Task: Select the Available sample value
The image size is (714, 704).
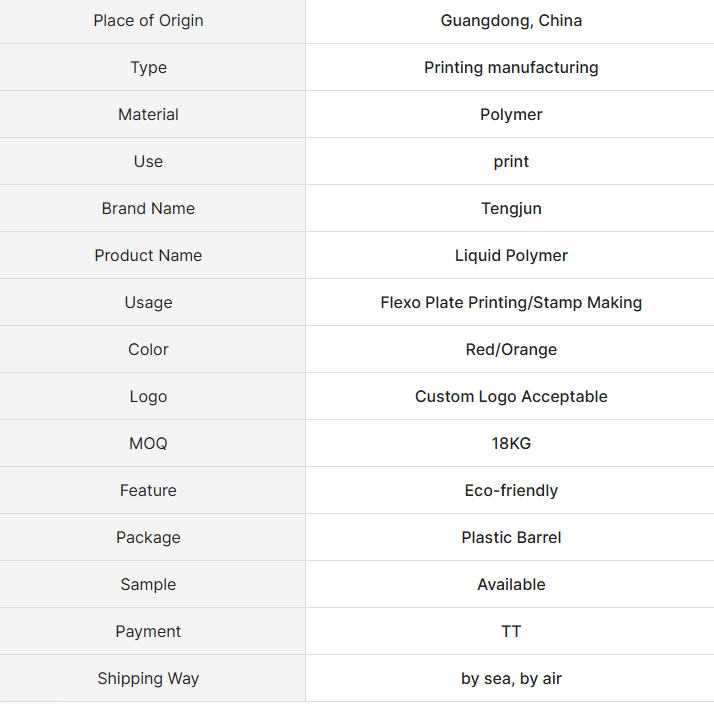Action: coord(511,585)
